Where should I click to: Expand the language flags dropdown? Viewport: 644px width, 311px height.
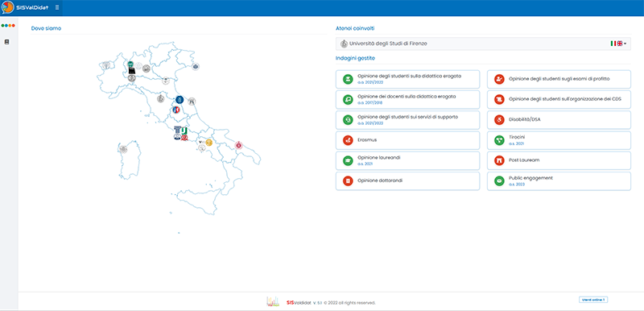pos(618,44)
